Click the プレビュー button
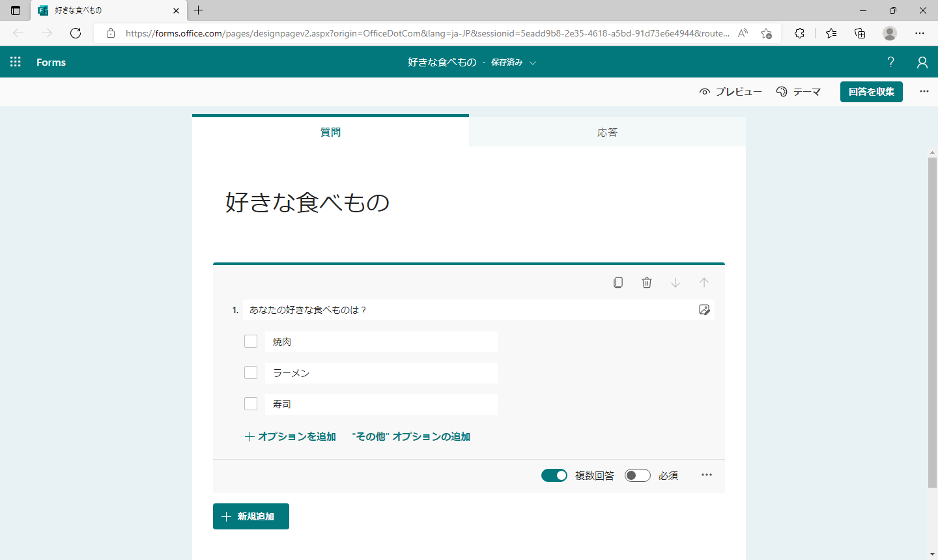938x560 pixels. tap(731, 92)
